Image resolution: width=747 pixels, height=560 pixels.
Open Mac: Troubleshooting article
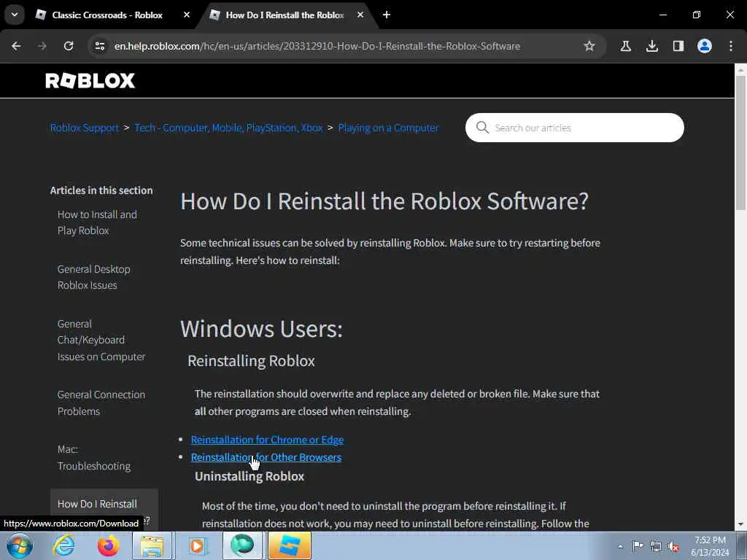(94, 458)
